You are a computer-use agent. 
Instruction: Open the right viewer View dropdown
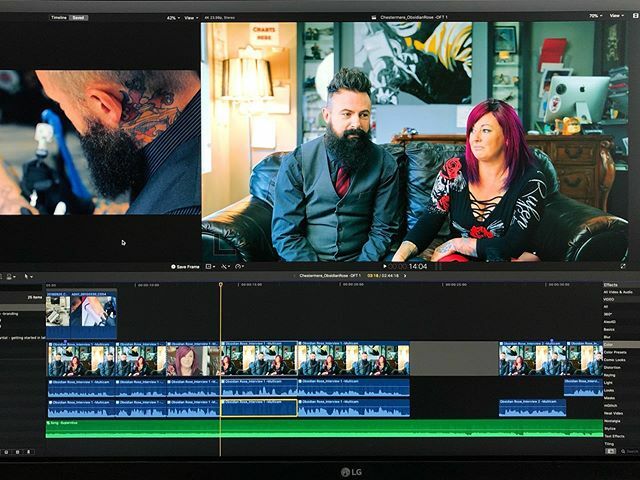(616, 16)
